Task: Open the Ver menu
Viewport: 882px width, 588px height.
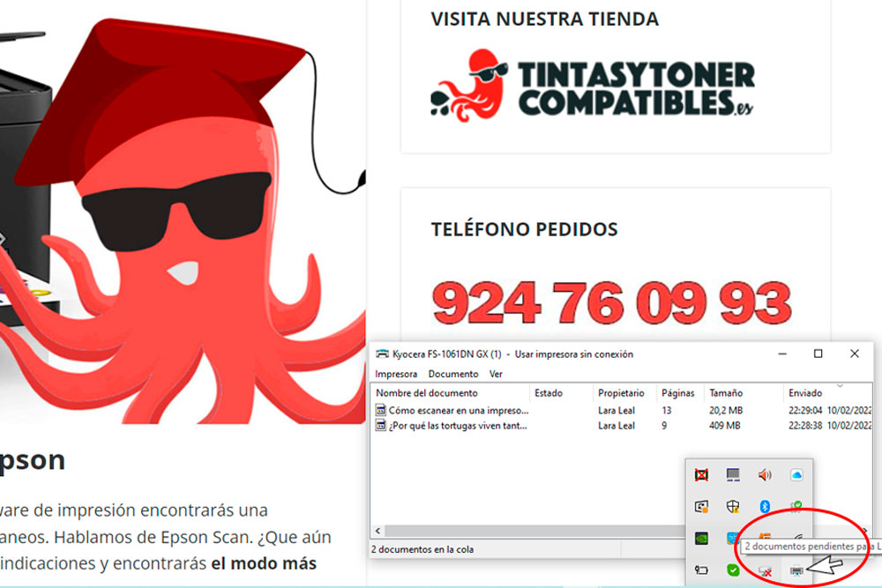Action: (495, 374)
